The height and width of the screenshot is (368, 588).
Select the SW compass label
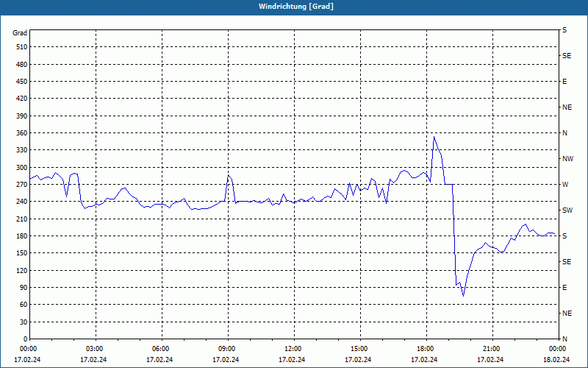[567, 210]
